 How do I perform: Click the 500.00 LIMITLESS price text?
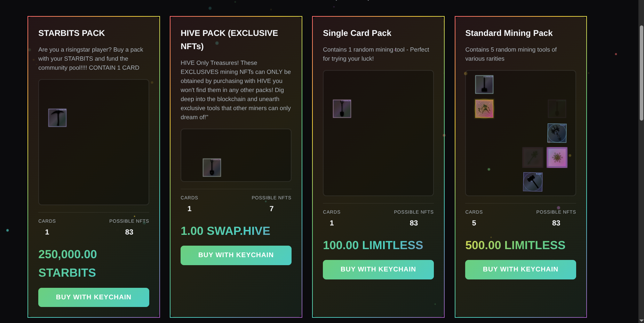515,245
